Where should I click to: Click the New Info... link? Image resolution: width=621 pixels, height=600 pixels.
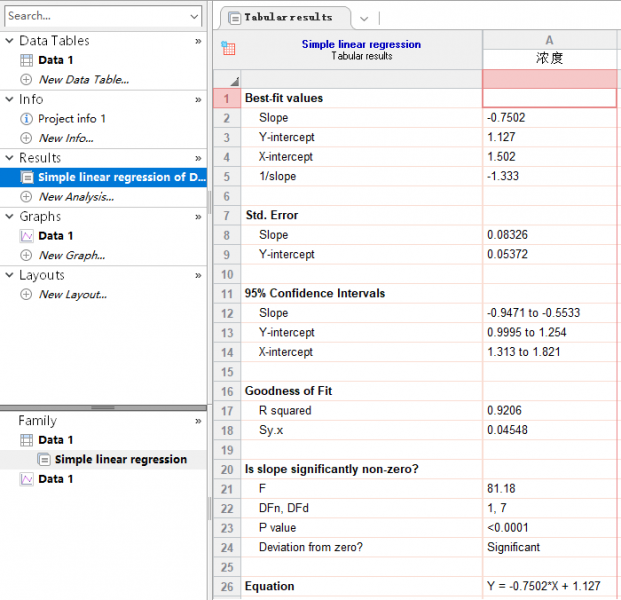coord(66,138)
